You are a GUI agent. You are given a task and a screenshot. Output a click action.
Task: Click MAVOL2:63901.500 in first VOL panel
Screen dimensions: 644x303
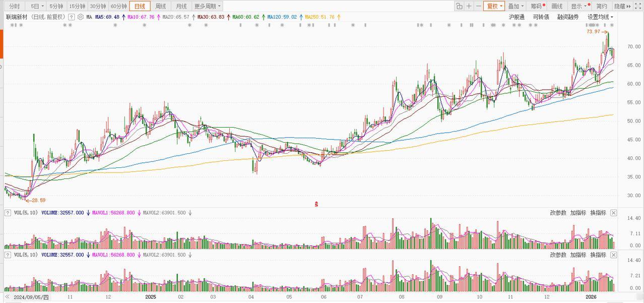(164, 213)
